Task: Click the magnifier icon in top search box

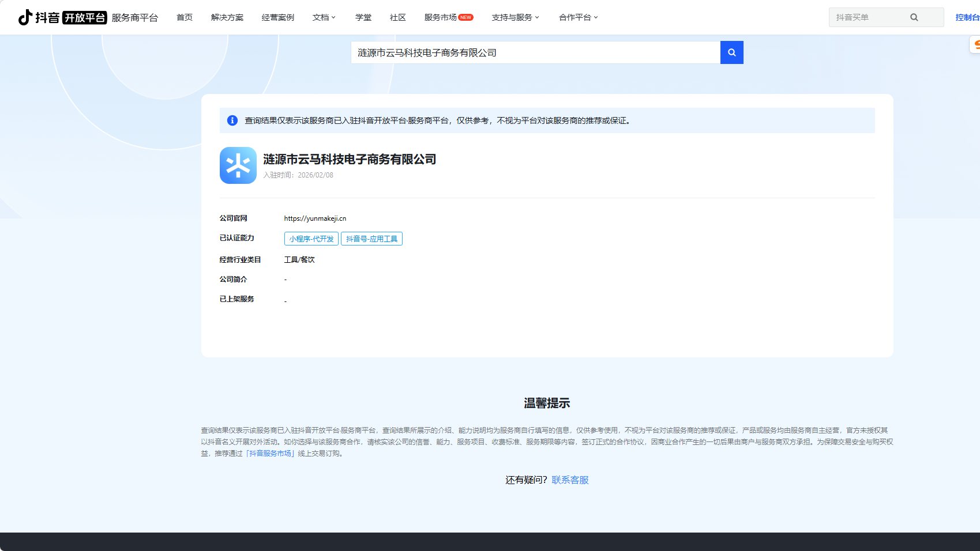Action: point(914,17)
